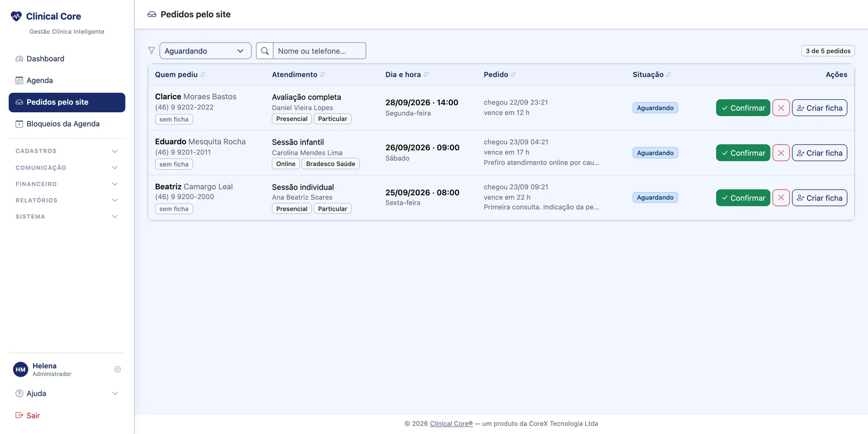Click the HM user avatar
The image size is (868, 434).
point(21,370)
